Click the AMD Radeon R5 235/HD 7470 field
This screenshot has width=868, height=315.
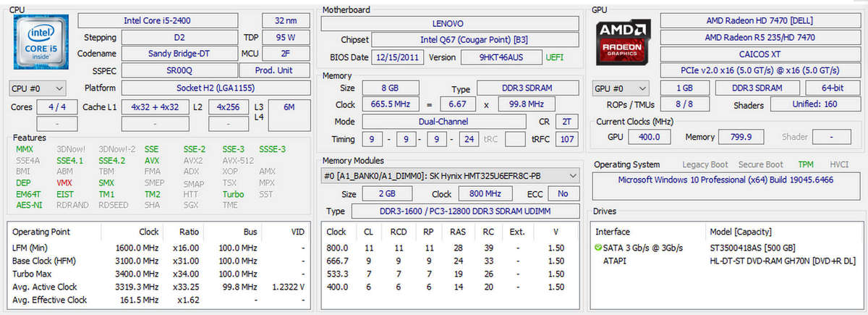[x=760, y=37]
